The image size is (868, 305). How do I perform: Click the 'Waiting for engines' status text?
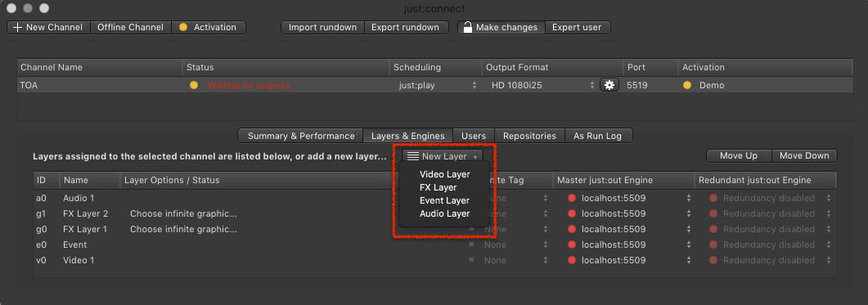(249, 85)
